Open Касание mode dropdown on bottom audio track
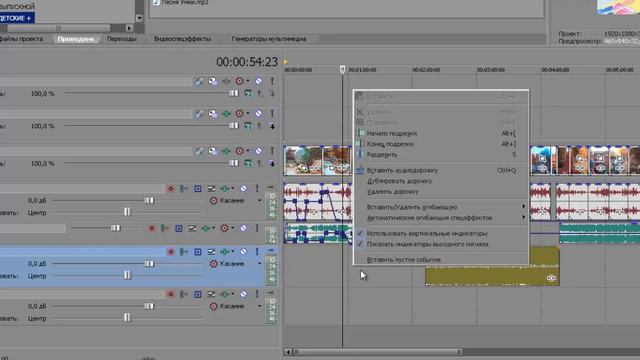640x360 pixels. pyautogui.click(x=260, y=306)
